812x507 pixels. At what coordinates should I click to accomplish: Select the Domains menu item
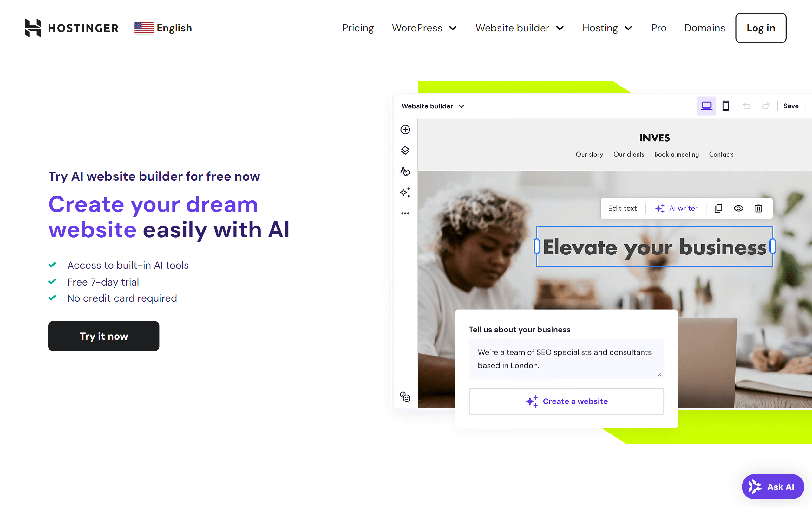click(704, 28)
